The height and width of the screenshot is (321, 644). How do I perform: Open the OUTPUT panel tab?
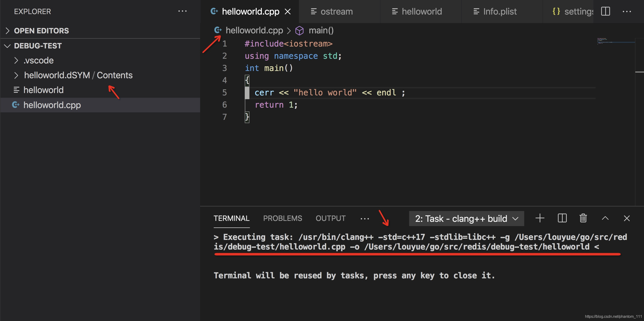click(x=330, y=218)
